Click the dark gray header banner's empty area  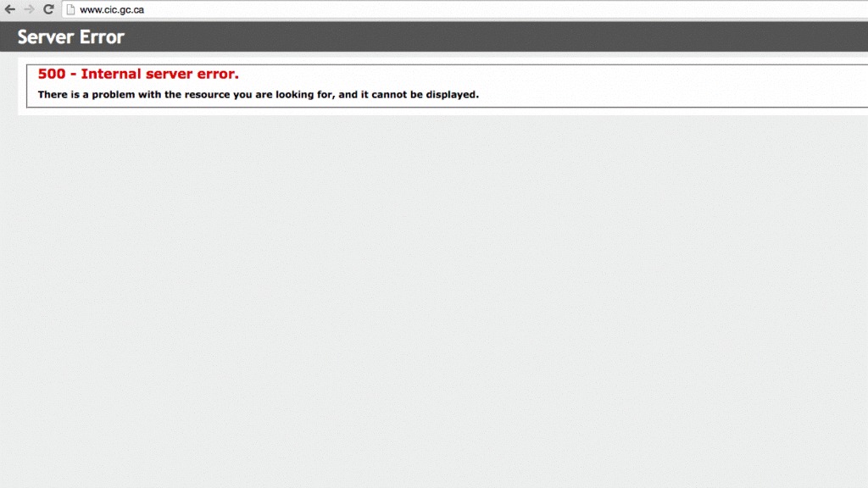tap(509, 37)
